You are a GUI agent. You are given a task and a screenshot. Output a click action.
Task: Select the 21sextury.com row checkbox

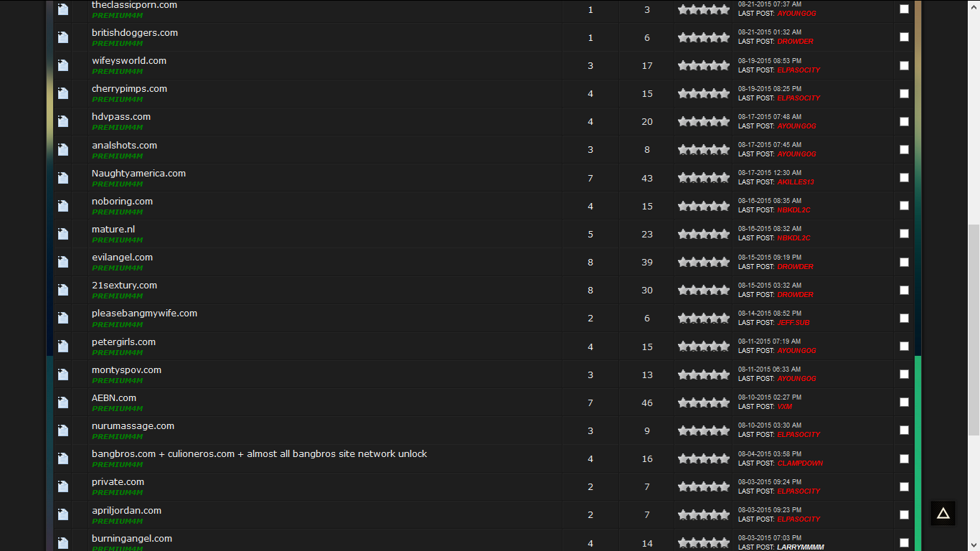click(904, 290)
